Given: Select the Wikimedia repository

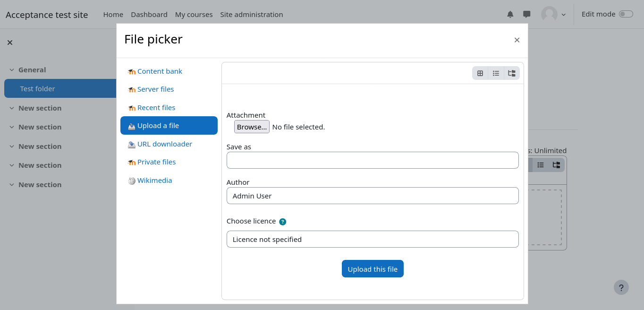Looking at the screenshot, I should click(x=154, y=181).
